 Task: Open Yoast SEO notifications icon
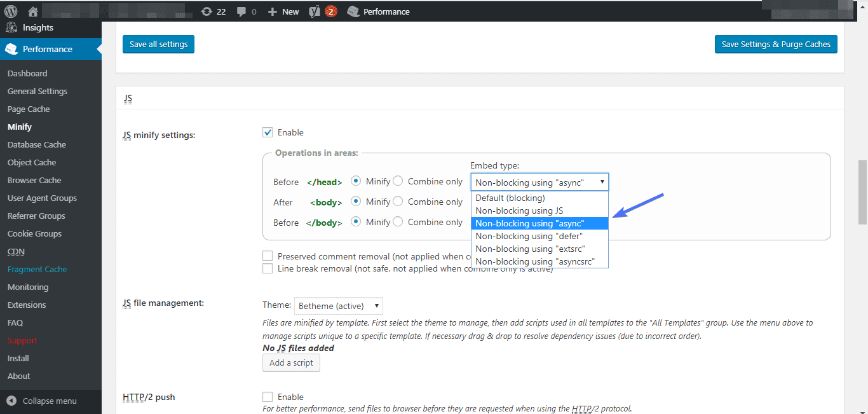pos(323,11)
